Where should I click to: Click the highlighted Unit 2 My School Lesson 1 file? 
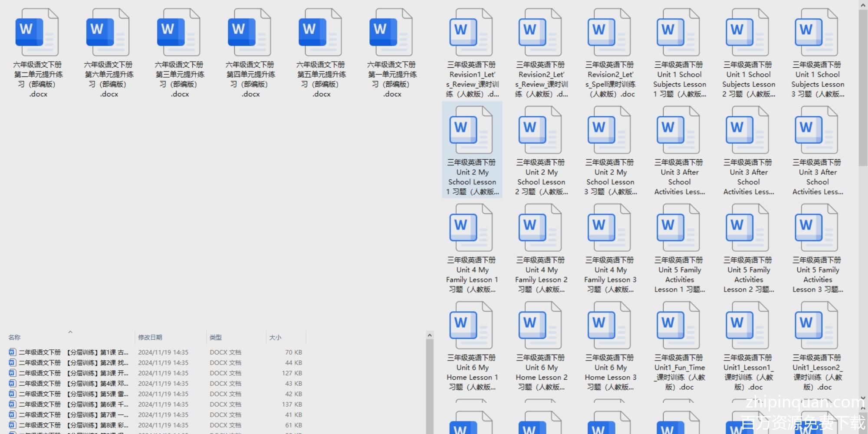tap(472, 150)
